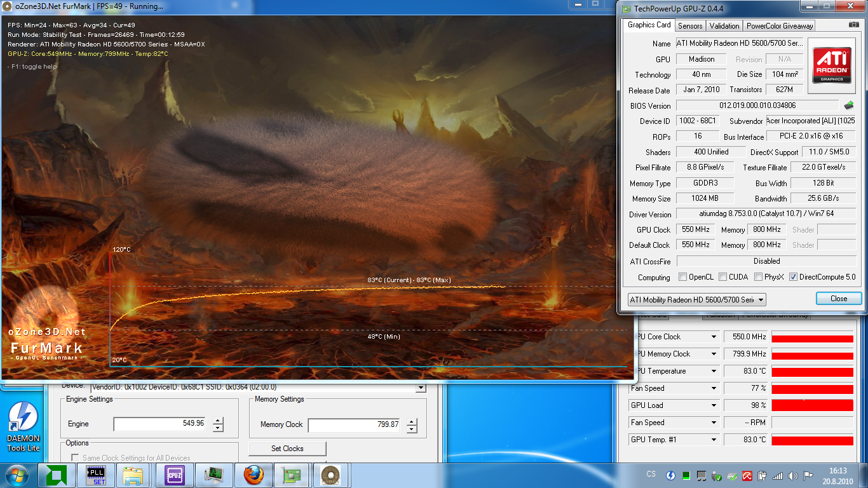Click DAEMON Tools tray icon
This screenshot has height=488, width=868.
[x=670, y=475]
